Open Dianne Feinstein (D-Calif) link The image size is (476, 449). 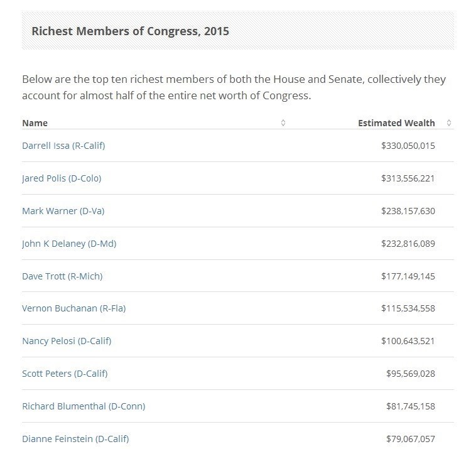(75, 439)
